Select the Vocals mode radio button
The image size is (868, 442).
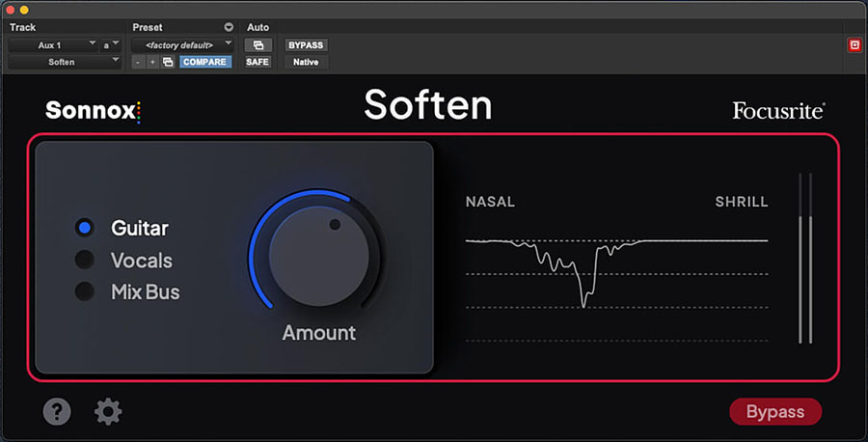[85, 260]
